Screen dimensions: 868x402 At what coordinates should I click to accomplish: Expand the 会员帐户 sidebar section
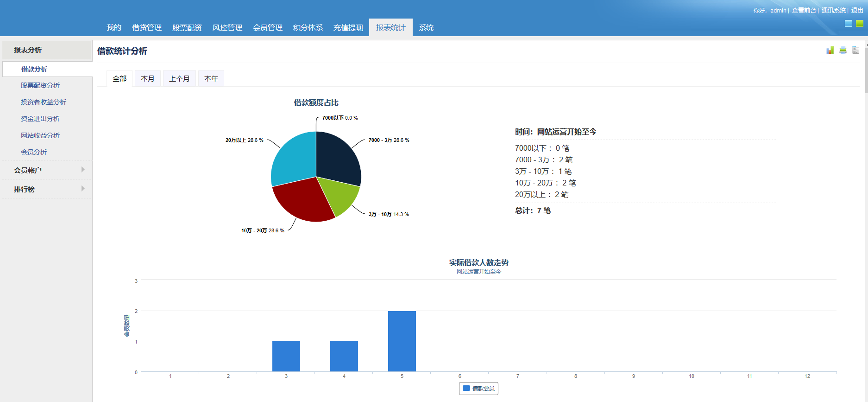click(46, 170)
